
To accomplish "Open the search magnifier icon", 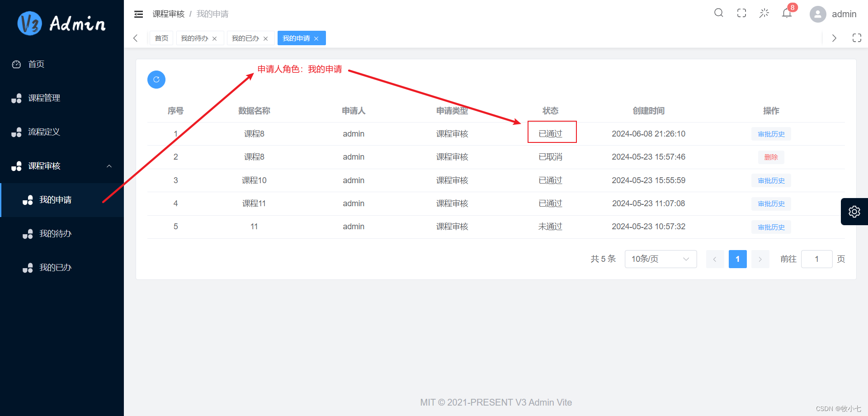I will [718, 13].
